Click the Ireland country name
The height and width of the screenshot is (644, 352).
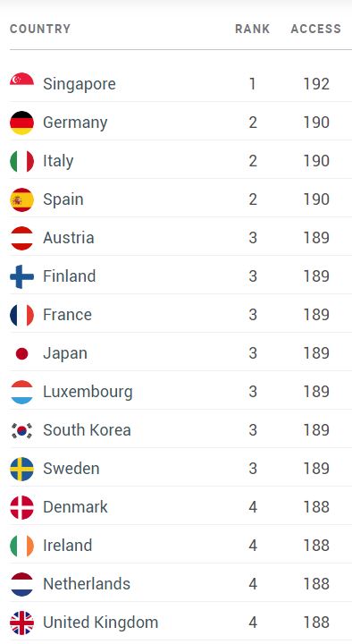(67, 546)
